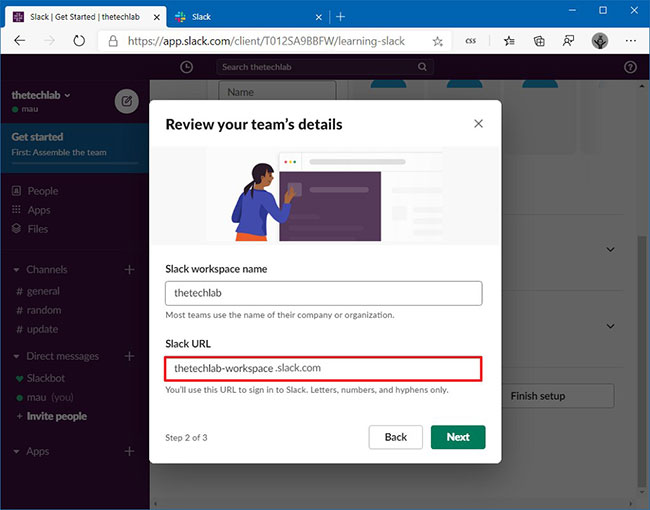
Task: Close the Slack Get Started tab
Action: click(157, 17)
